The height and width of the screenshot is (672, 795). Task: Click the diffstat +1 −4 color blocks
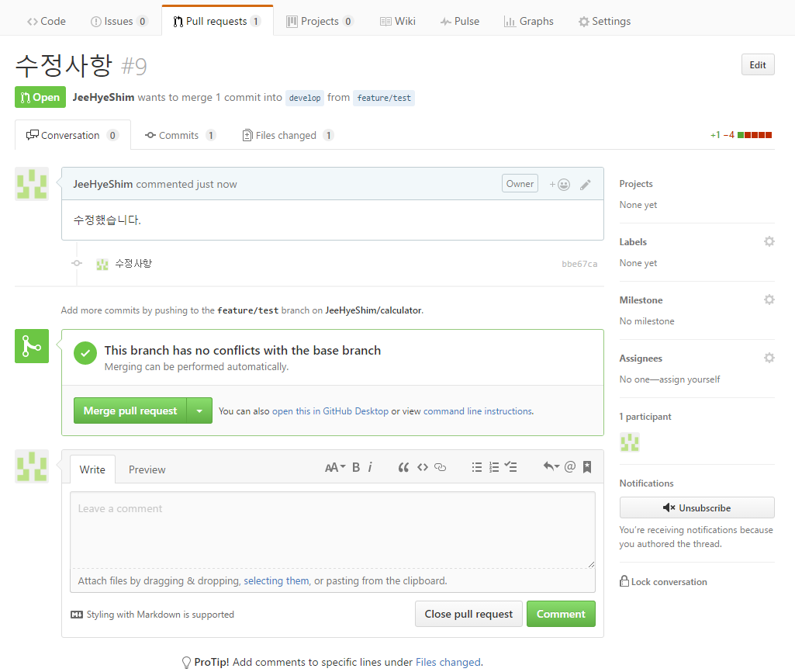[x=755, y=135]
